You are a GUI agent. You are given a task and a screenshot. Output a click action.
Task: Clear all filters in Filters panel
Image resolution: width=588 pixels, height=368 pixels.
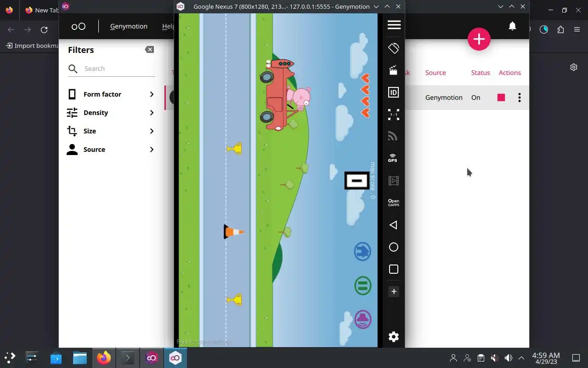click(x=149, y=50)
